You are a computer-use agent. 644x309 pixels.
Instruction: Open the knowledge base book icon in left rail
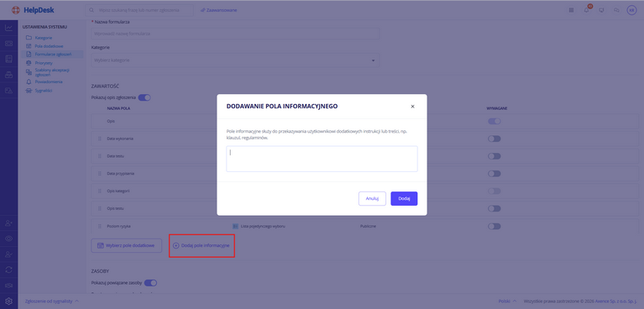coord(8,59)
